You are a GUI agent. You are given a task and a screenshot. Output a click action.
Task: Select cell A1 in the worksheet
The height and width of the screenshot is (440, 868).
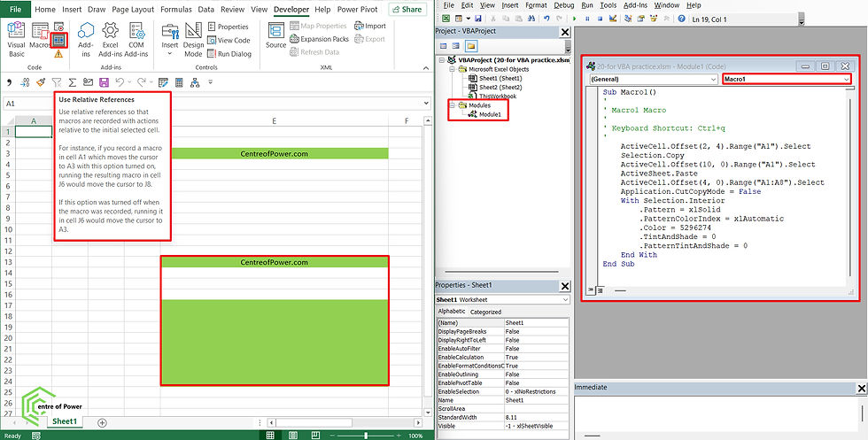pyautogui.click(x=34, y=132)
